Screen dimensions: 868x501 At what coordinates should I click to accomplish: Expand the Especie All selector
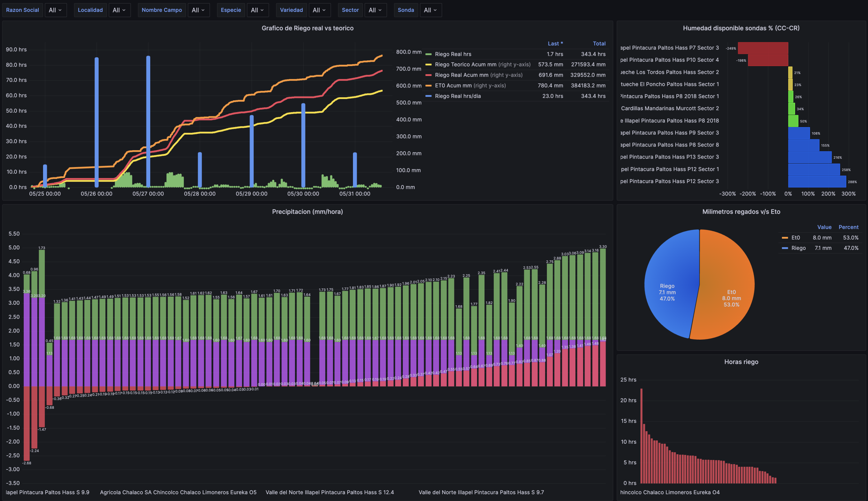click(257, 10)
